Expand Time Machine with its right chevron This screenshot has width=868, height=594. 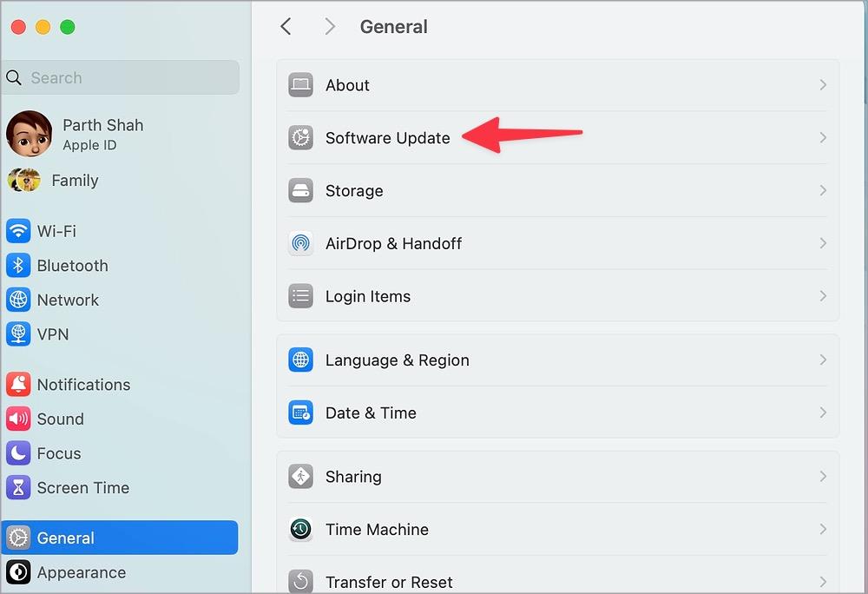[823, 529]
